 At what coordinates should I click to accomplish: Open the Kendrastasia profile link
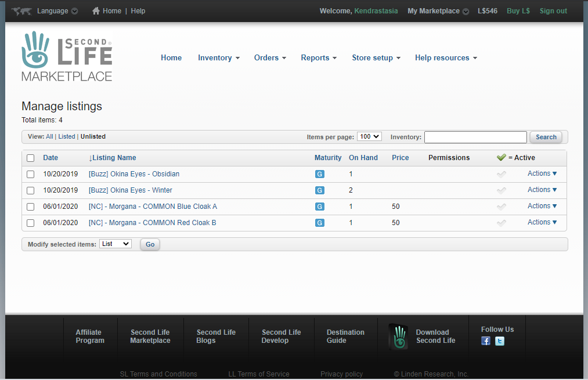[x=376, y=11]
